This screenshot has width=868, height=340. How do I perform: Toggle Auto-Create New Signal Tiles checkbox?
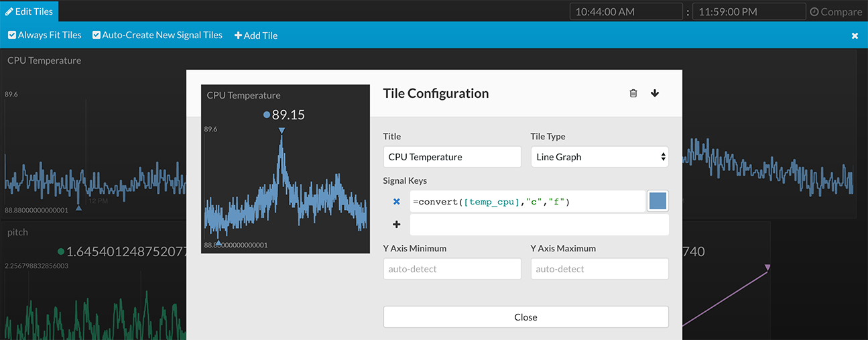pyautogui.click(x=97, y=35)
